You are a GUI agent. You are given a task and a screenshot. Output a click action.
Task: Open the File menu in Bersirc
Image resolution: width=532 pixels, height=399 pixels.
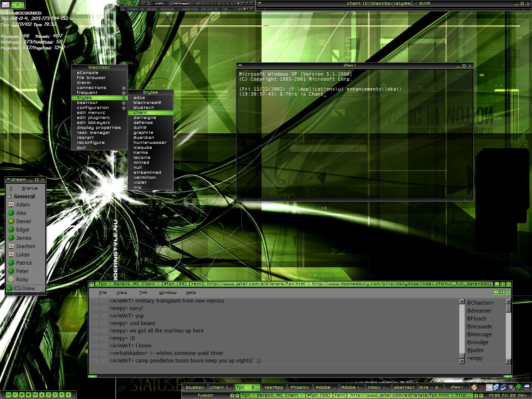coord(103,293)
